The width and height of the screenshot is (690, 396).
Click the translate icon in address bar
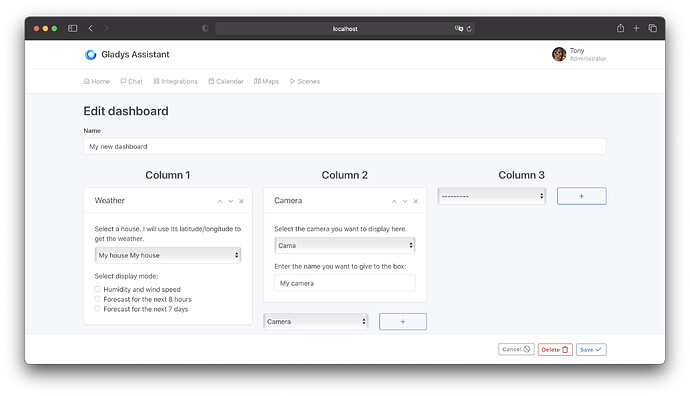(459, 28)
